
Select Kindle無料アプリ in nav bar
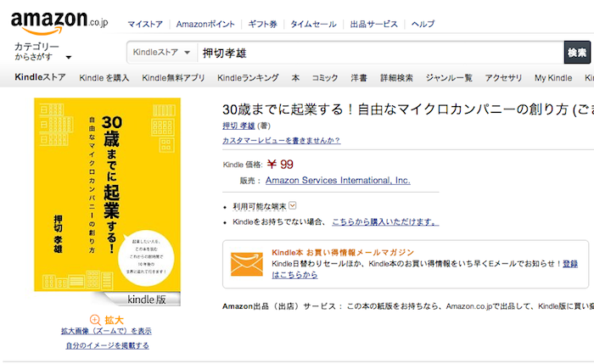coord(173,78)
